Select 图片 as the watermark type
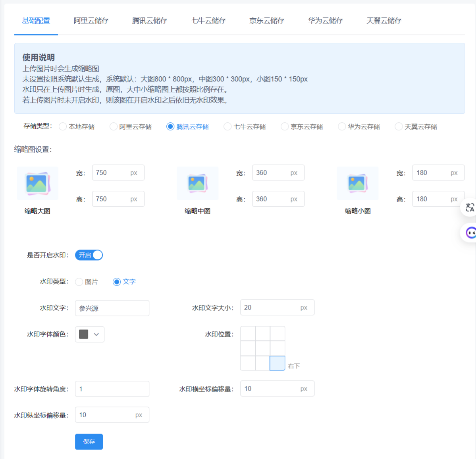The height and width of the screenshot is (459, 476). [79, 281]
